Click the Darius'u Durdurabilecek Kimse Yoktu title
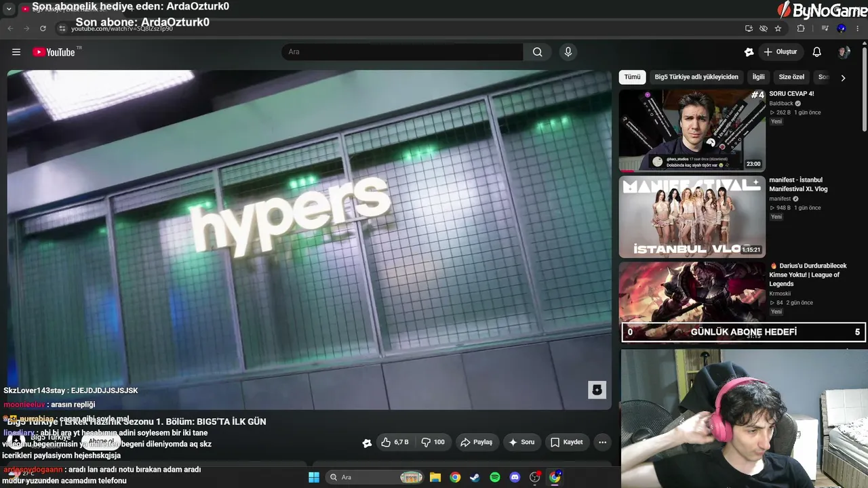 [808, 274]
